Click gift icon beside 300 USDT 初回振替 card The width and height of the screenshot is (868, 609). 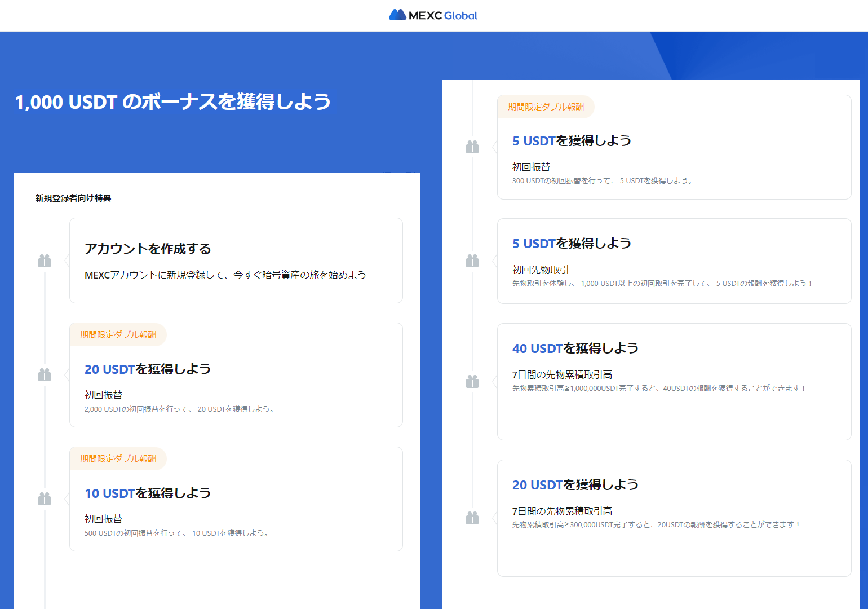pyautogui.click(x=472, y=147)
